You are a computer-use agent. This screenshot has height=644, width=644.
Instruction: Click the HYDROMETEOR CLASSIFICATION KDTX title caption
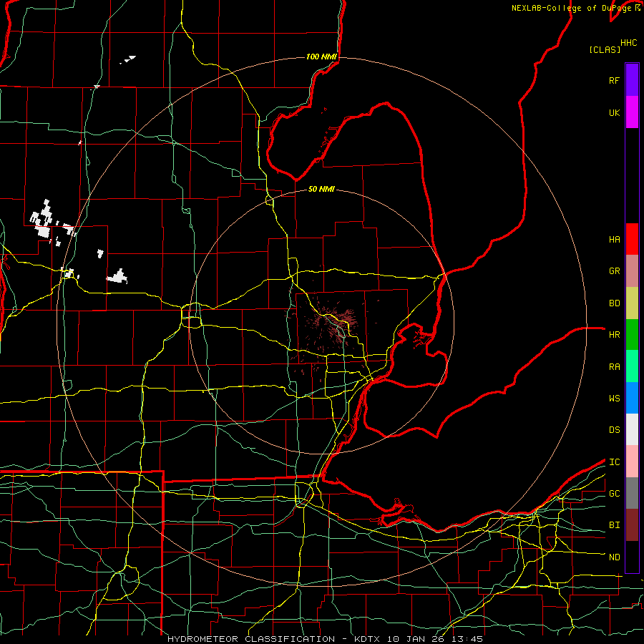pyautogui.click(x=325, y=639)
